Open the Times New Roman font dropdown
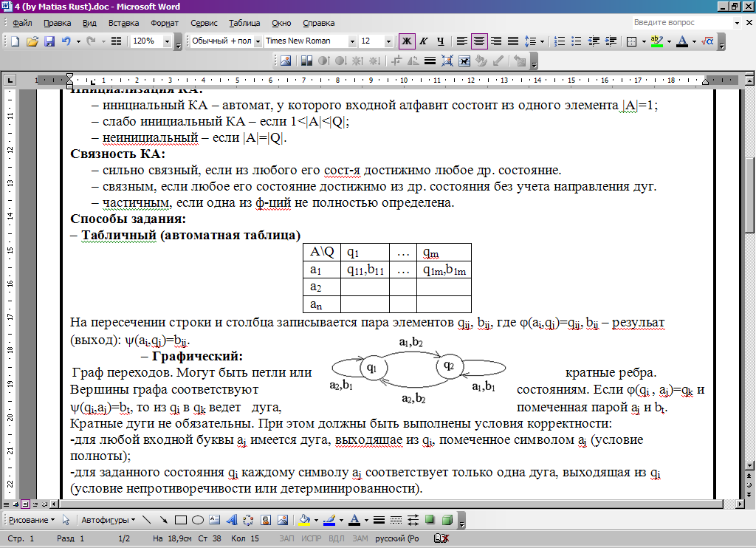 (352, 41)
